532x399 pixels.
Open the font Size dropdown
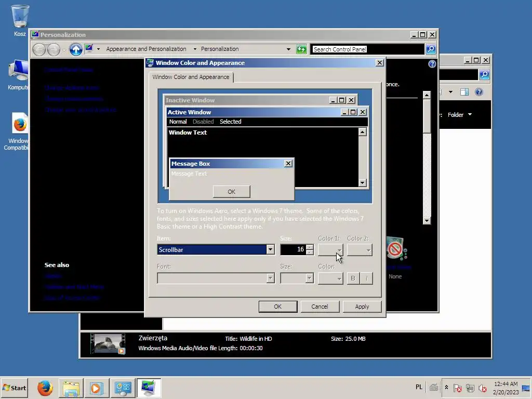point(297,278)
